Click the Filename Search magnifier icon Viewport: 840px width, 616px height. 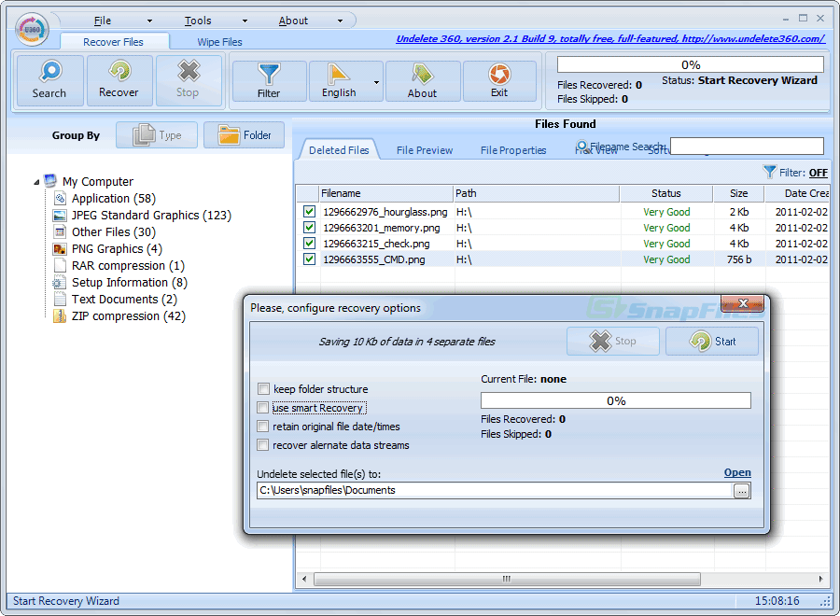581,146
